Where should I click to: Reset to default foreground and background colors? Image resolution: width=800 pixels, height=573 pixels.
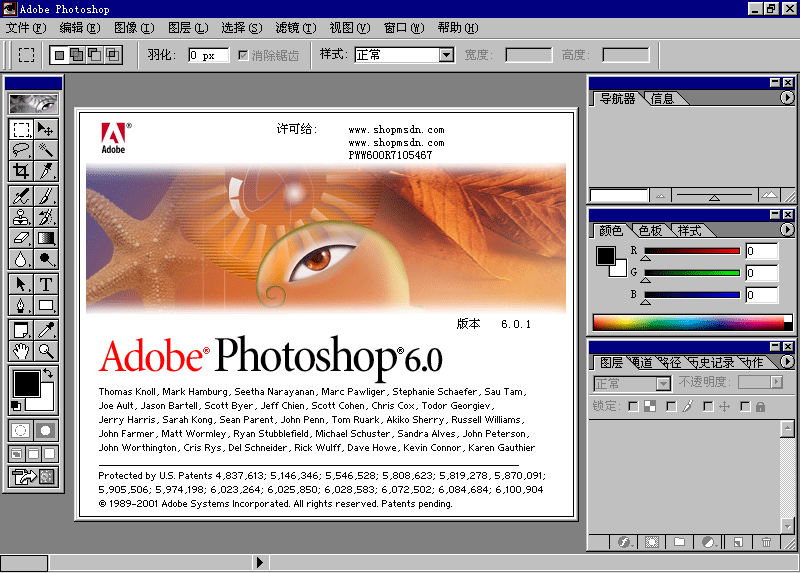click(16, 406)
